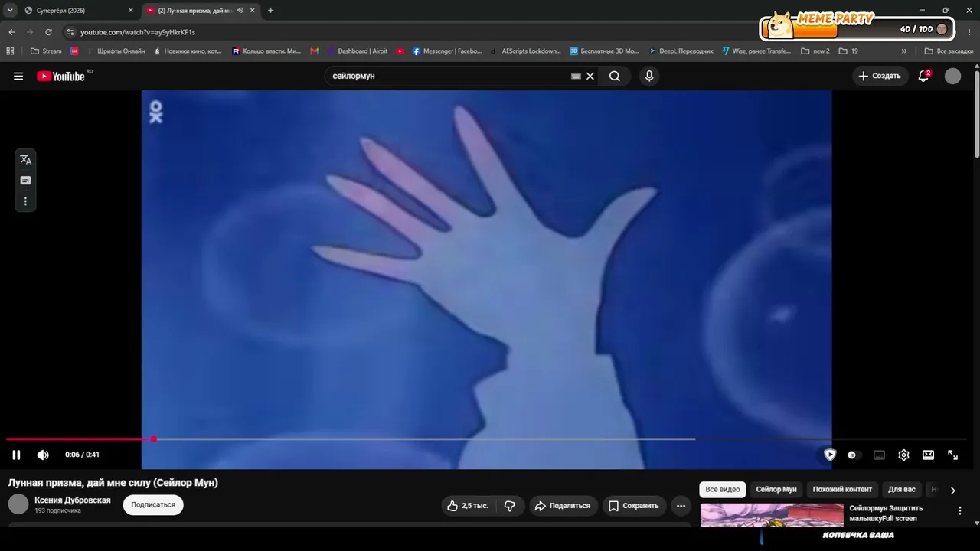
Task: Select the Похожий контент chip
Action: point(842,490)
